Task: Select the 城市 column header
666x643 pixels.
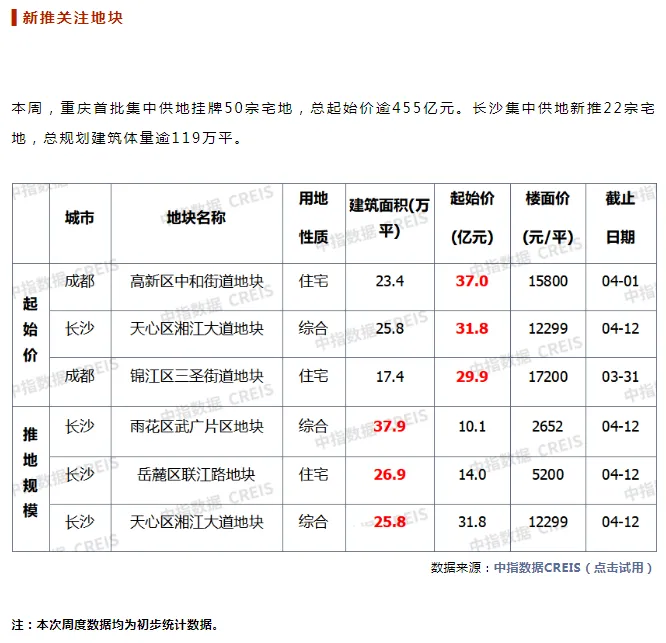Action: pyautogui.click(x=80, y=218)
